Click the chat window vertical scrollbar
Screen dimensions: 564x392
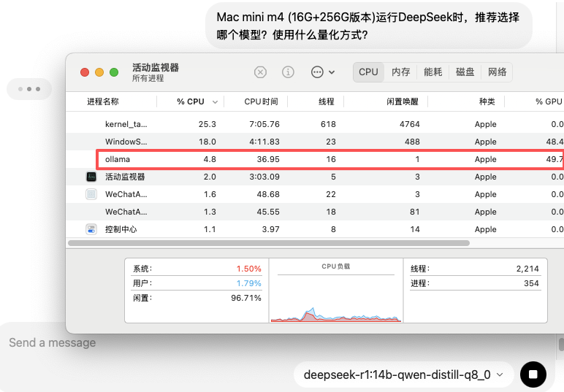561,344
